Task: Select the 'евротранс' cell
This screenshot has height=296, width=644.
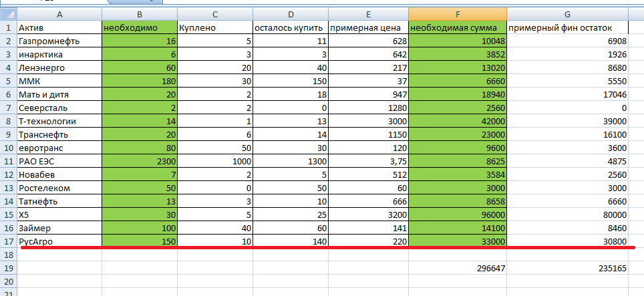Action: click(59, 148)
